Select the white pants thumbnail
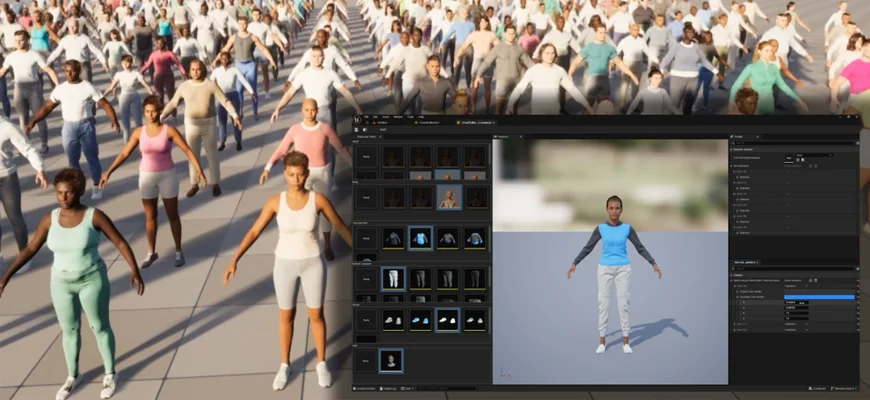The width and height of the screenshot is (870, 400). tap(393, 279)
